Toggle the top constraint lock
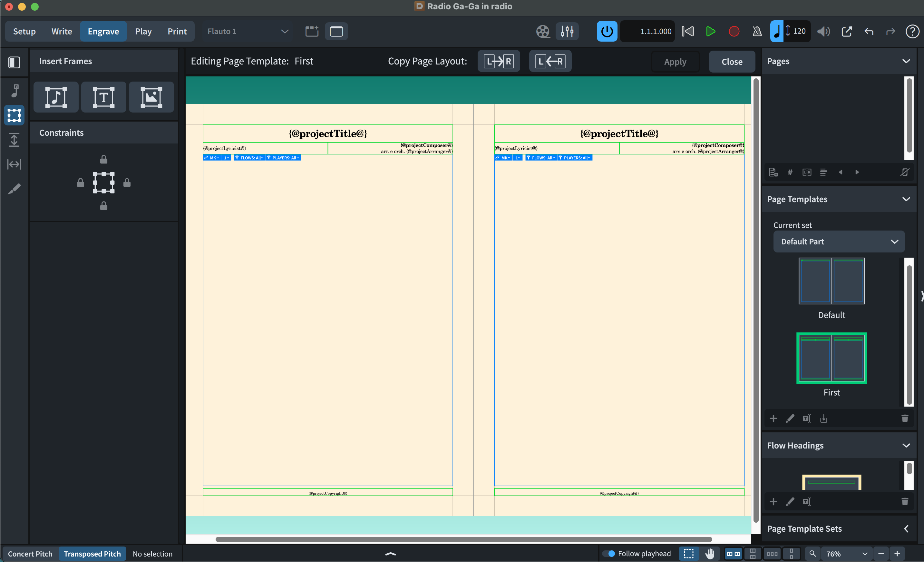This screenshot has height=562, width=924. pos(103,160)
